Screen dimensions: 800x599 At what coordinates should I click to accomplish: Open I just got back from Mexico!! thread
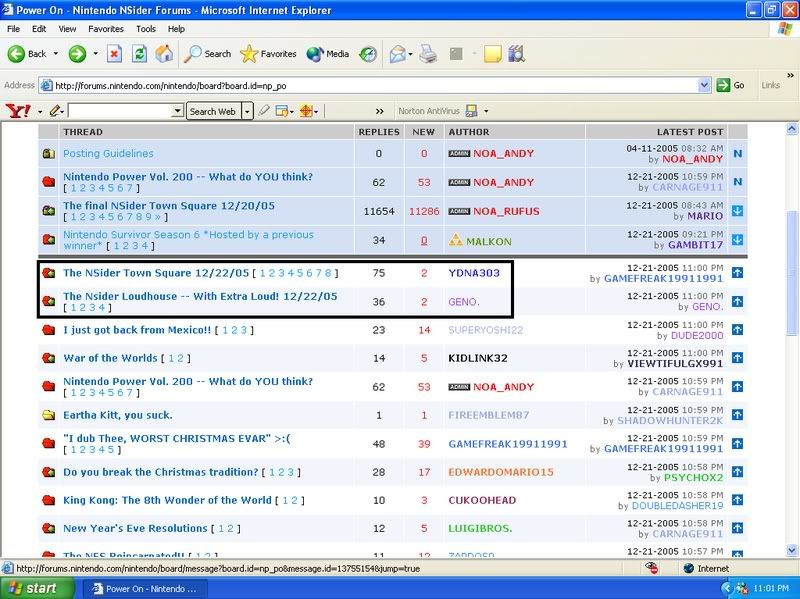137,330
